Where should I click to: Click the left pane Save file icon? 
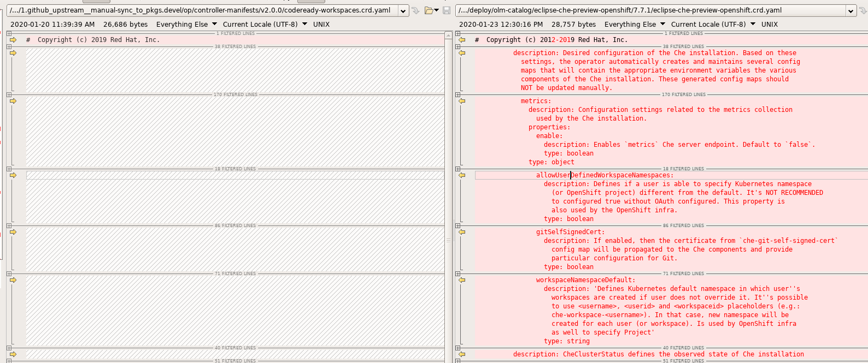[447, 10]
